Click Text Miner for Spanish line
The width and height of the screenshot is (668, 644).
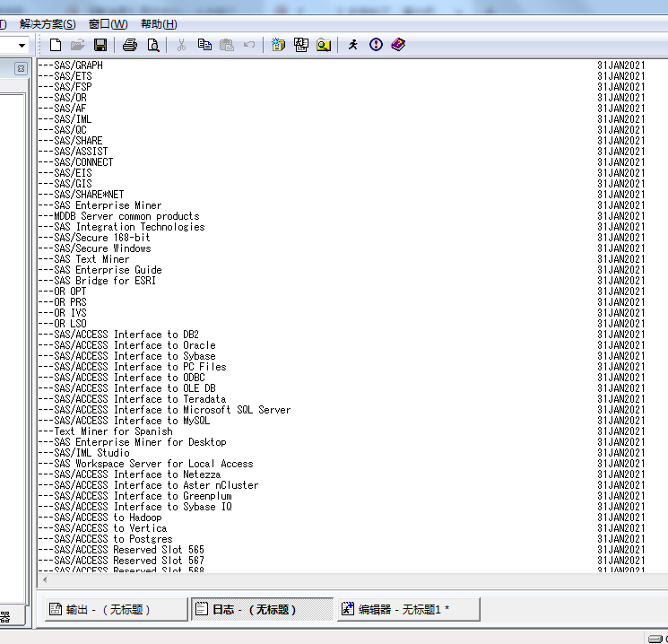tap(105, 431)
